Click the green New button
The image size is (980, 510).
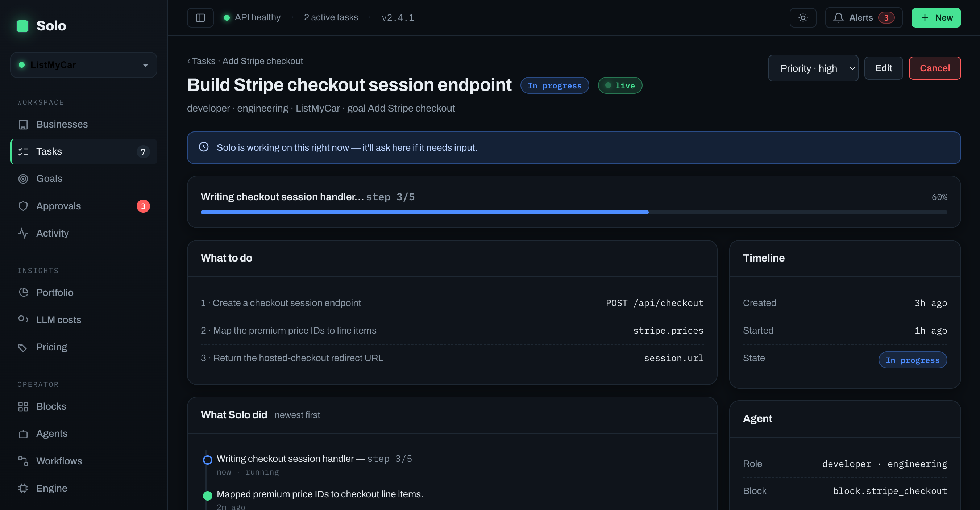pos(936,17)
